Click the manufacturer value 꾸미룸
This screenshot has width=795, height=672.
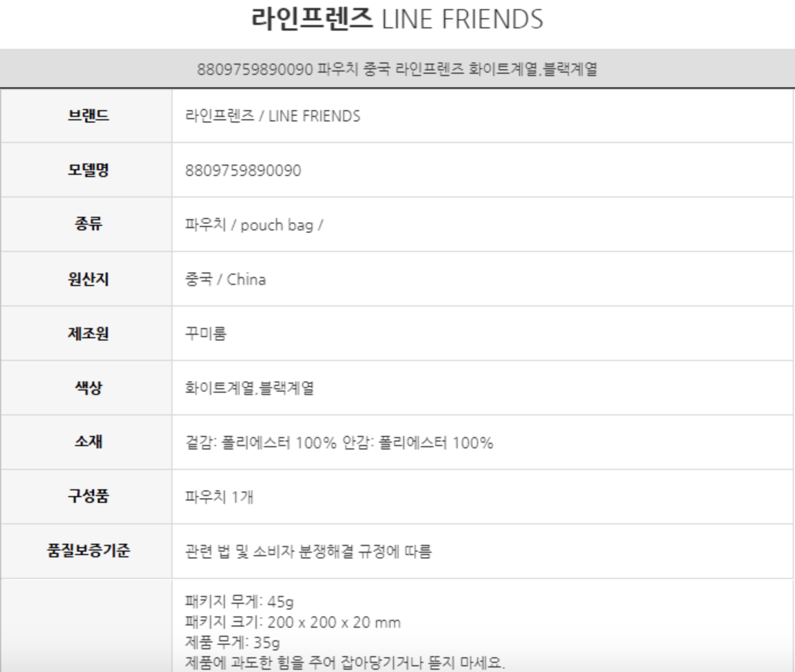206,333
